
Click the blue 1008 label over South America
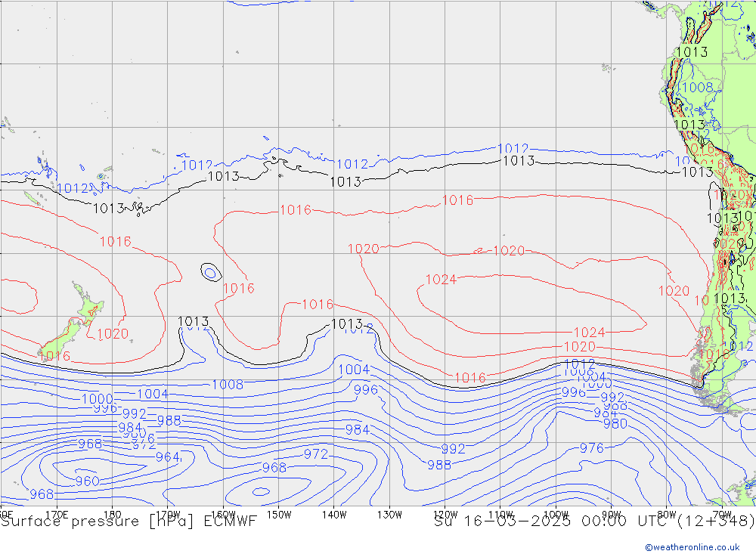coord(698,87)
